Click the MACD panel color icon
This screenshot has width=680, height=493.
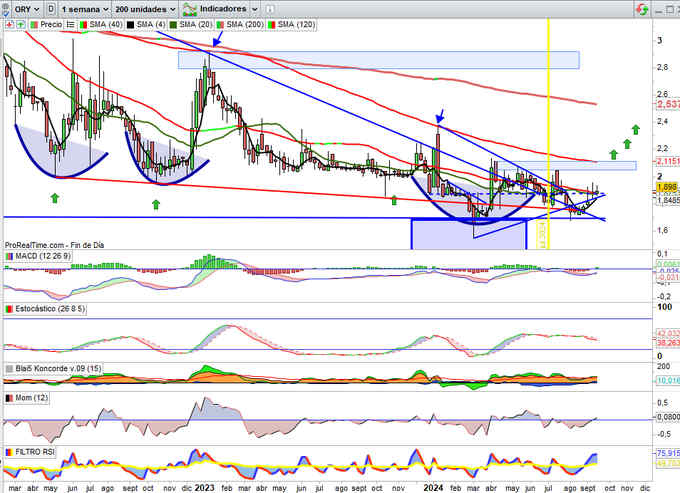[9, 256]
